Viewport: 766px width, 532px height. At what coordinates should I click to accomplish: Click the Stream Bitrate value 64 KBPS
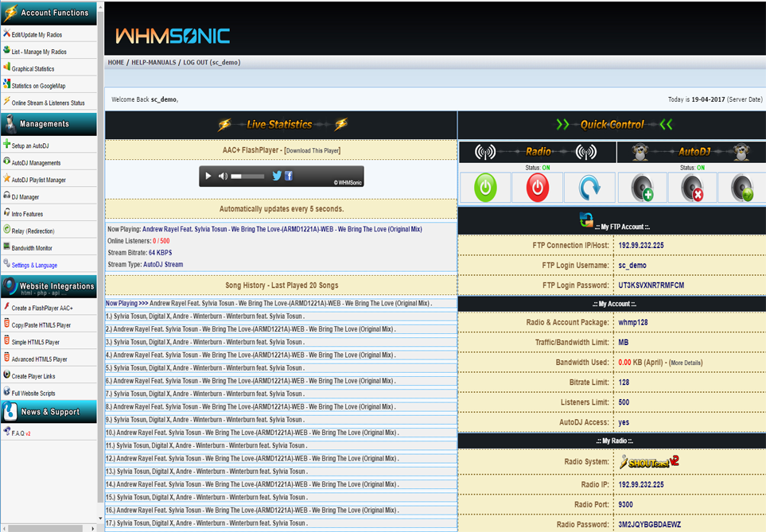(160, 253)
